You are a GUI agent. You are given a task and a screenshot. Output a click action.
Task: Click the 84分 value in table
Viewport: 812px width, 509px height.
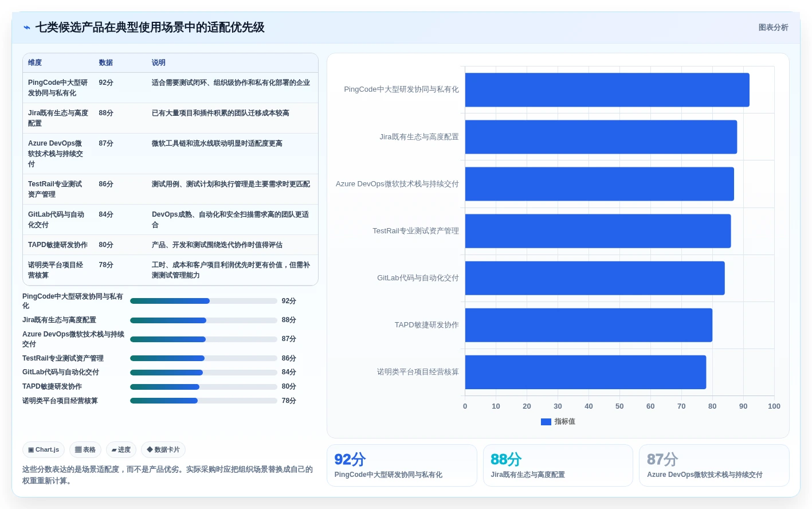[106, 214]
